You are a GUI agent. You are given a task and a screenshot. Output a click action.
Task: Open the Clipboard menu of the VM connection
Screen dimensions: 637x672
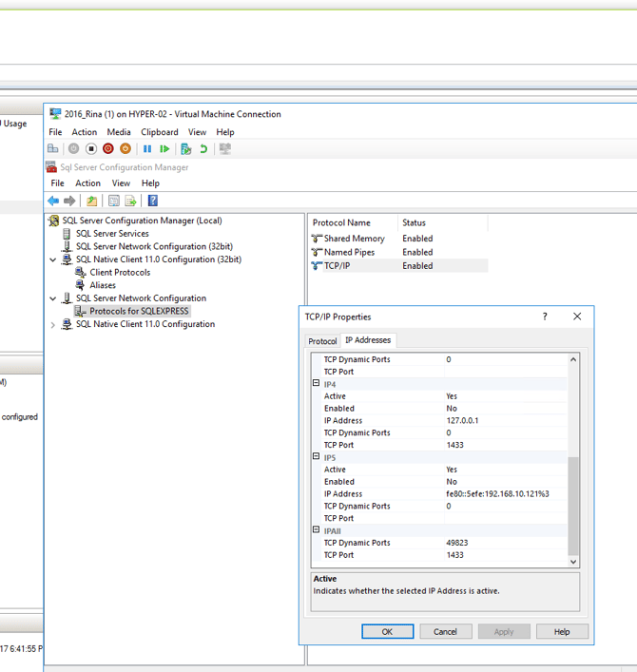(160, 132)
